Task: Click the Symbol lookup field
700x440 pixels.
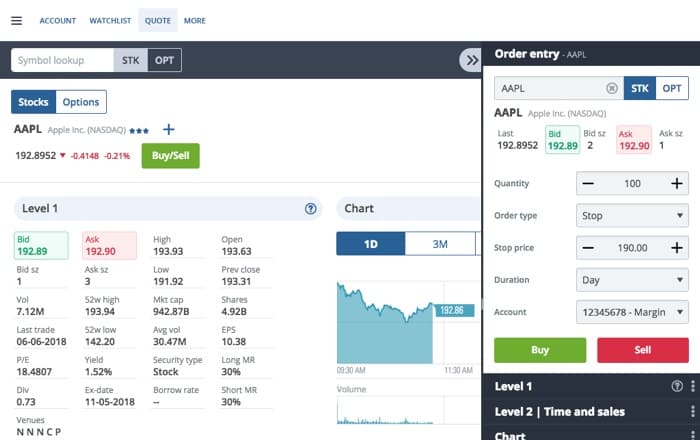Action: [62, 60]
